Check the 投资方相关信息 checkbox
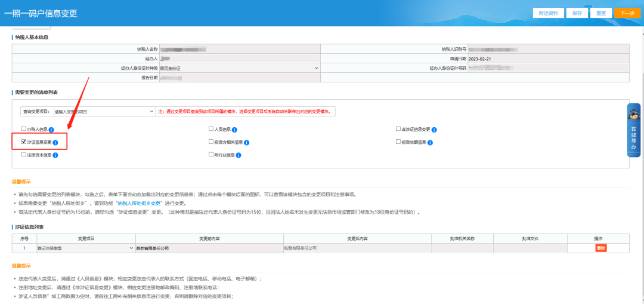The height and width of the screenshot is (304, 644). 211,142
